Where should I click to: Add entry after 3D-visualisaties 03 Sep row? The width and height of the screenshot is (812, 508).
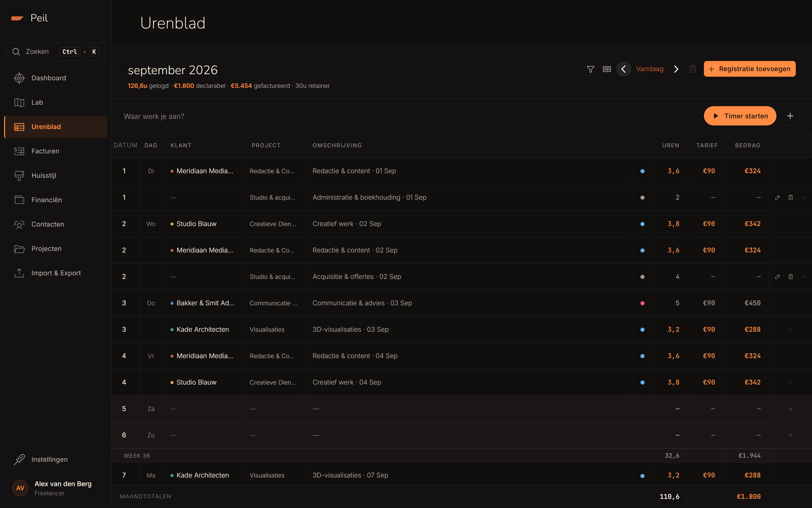pos(790,330)
